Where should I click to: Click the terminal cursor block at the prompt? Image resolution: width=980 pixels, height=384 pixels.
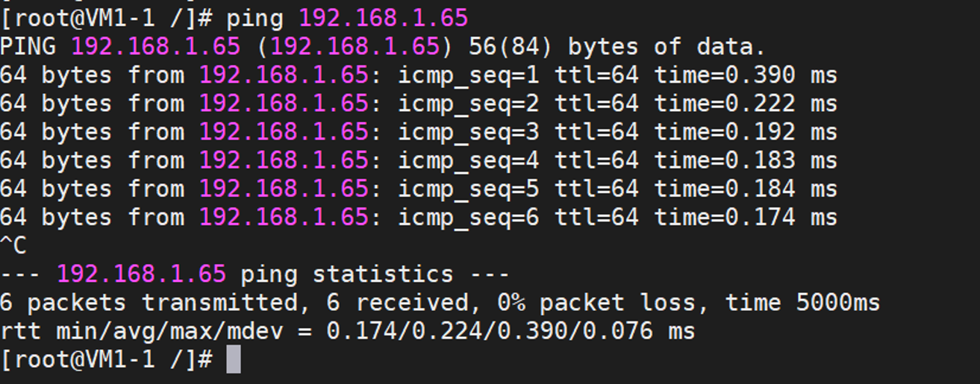click(234, 359)
